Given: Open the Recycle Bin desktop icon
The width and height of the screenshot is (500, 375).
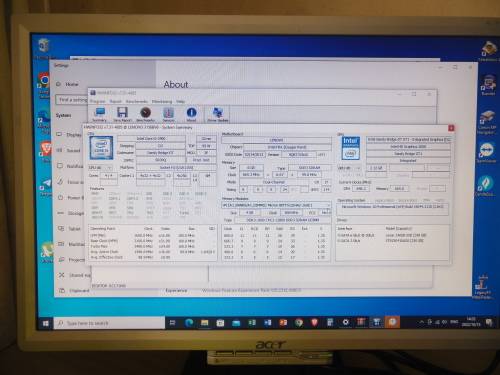Looking at the screenshot, I should pos(43,48).
